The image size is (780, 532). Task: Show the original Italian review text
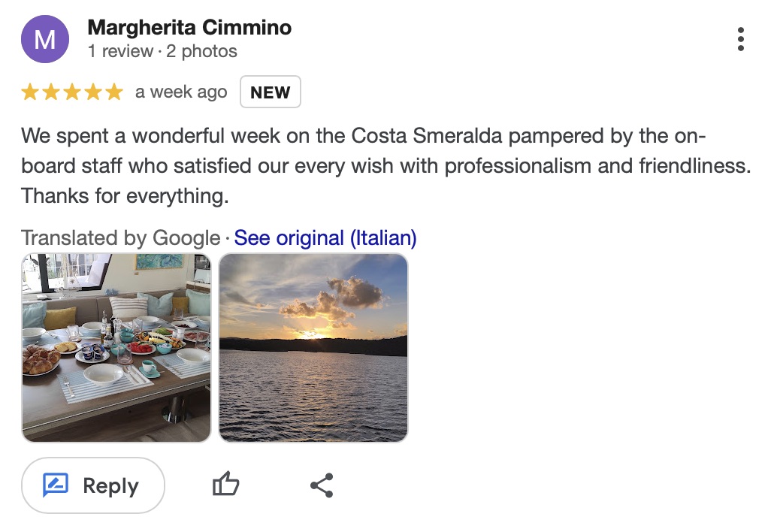(325, 238)
